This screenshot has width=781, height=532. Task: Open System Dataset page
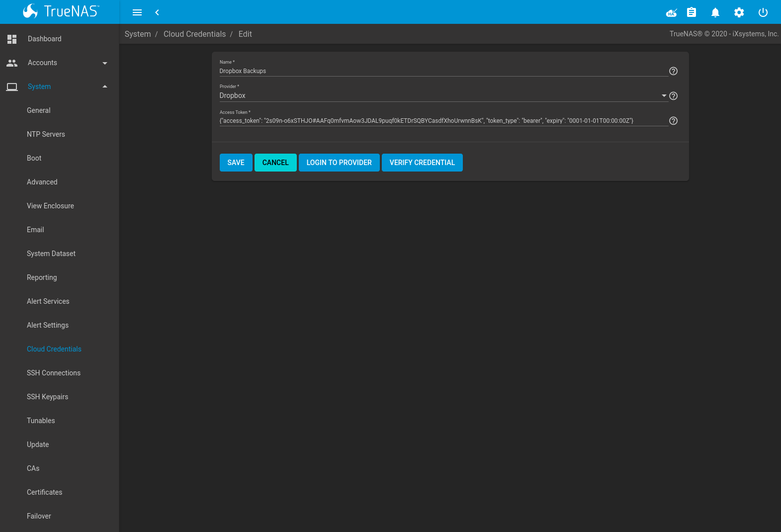[51, 254]
